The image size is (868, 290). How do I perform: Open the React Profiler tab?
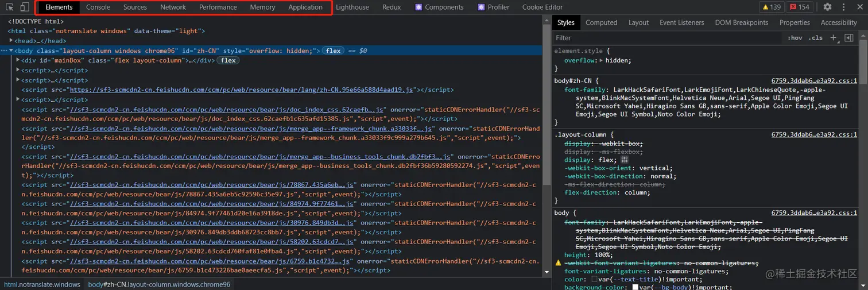click(493, 7)
